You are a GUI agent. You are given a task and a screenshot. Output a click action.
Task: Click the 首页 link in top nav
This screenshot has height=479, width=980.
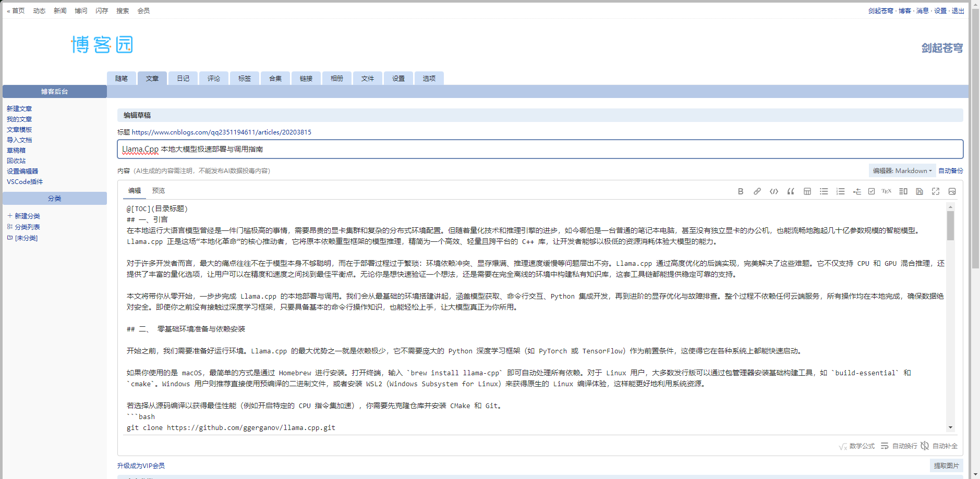pyautogui.click(x=18, y=10)
